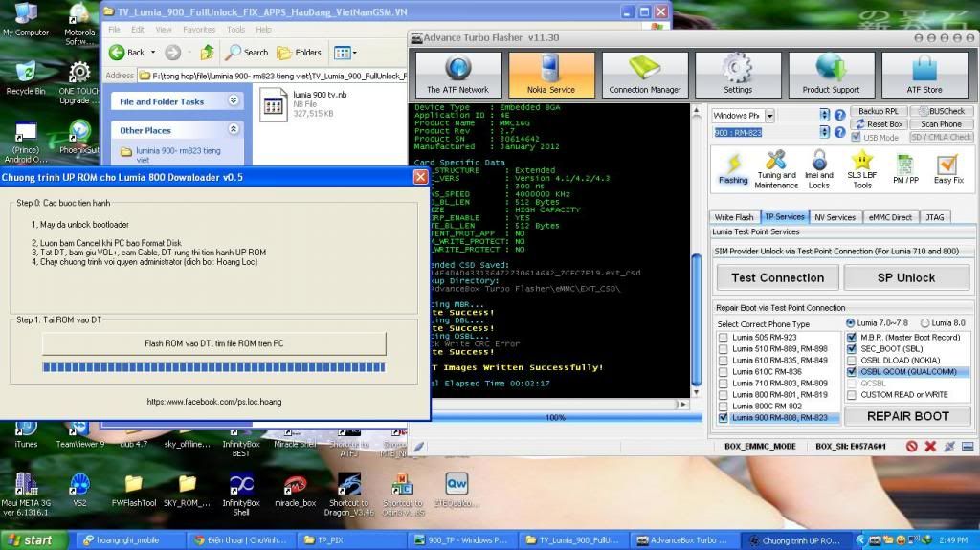Click the log console vertical scrollbar

[697, 252]
